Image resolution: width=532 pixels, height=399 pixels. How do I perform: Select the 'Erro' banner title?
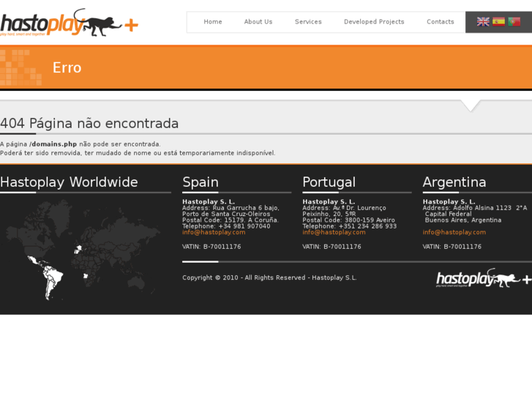click(67, 67)
